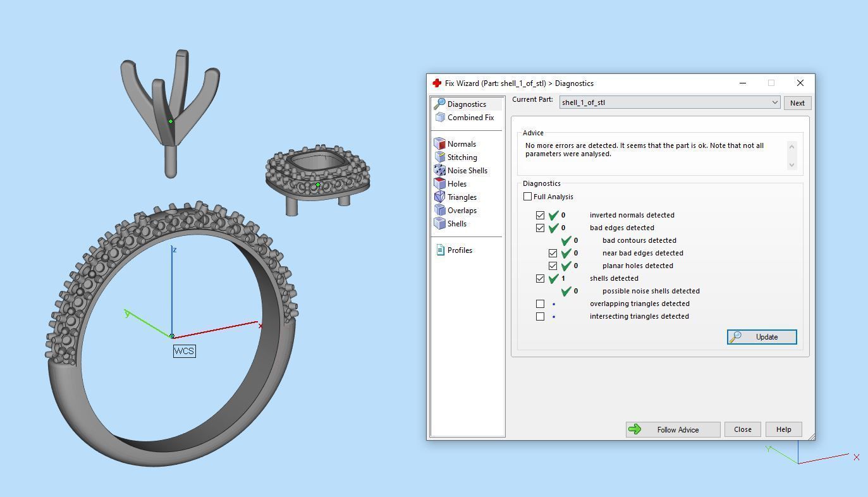Image resolution: width=868 pixels, height=497 pixels.
Task: Click the Noise Shells icon
Action: [x=439, y=171]
